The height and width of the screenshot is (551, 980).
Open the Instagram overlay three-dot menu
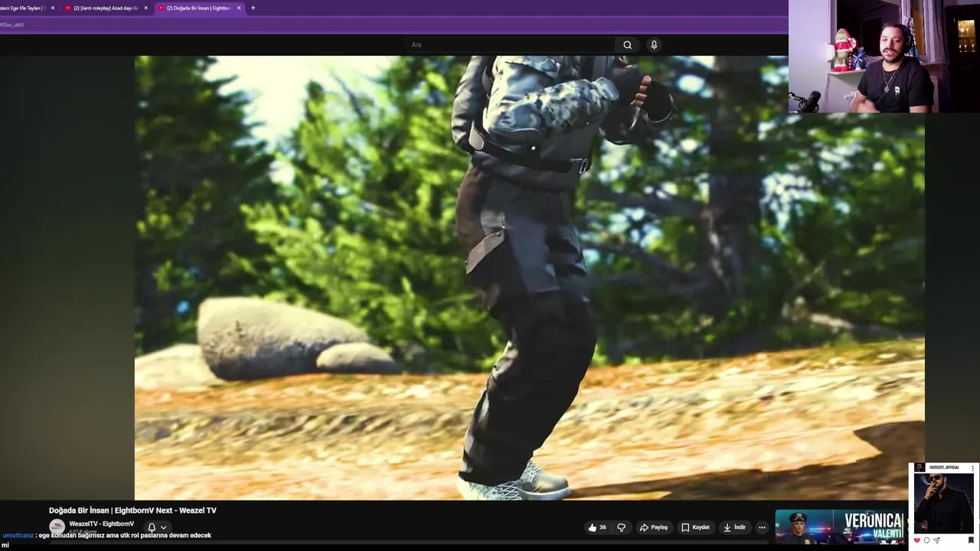[972, 467]
